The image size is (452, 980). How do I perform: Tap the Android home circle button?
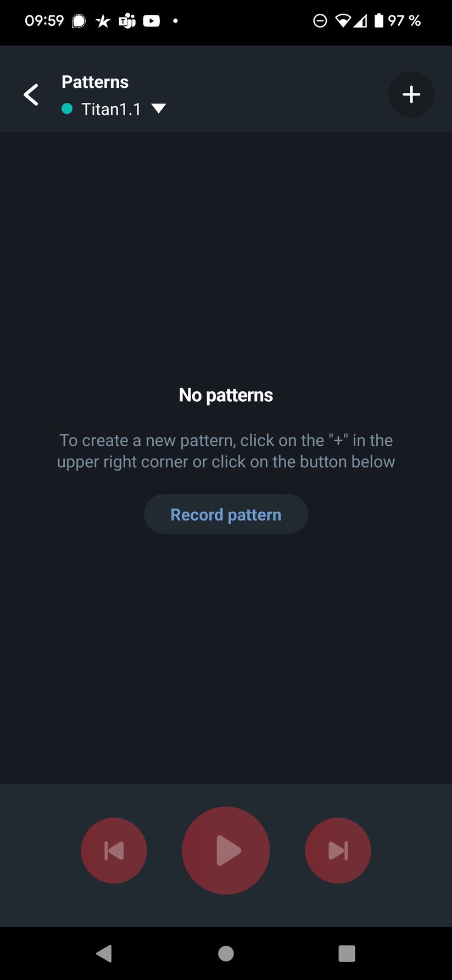226,953
